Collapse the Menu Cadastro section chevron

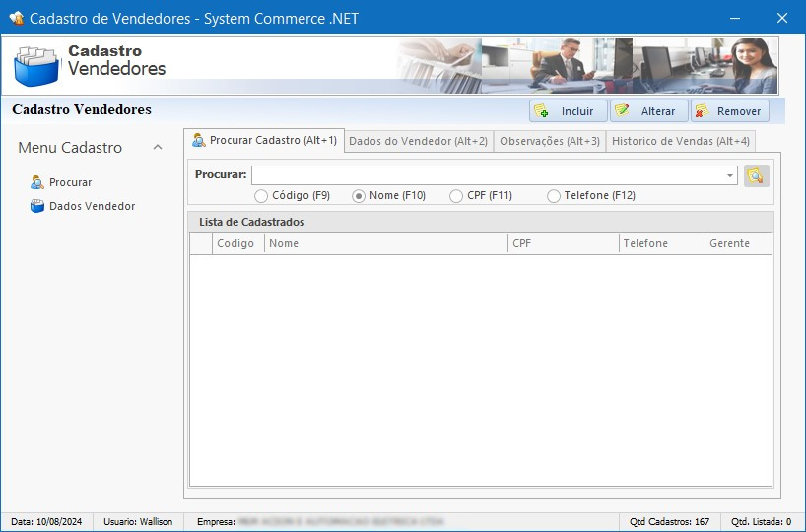pos(158,147)
